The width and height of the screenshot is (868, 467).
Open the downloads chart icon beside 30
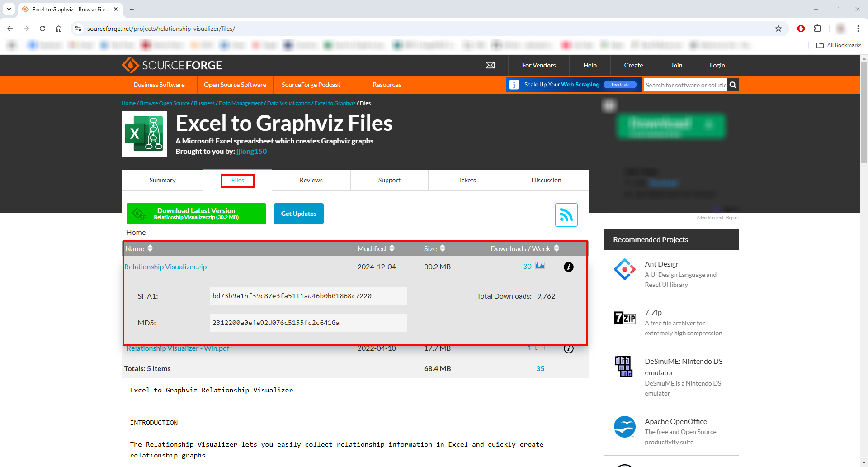pos(540,266)
